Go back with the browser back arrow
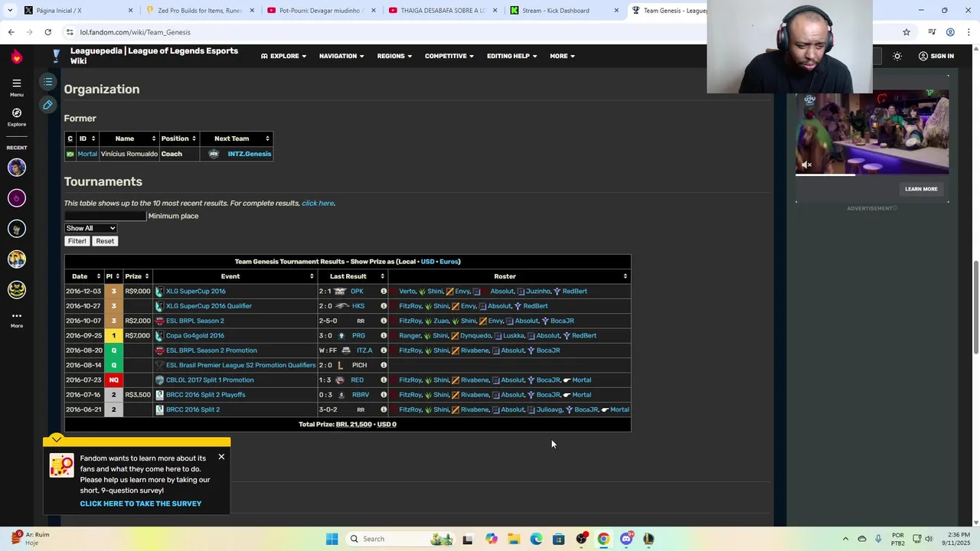This screenshot has width=980, height=551. (x=11, y=32)
